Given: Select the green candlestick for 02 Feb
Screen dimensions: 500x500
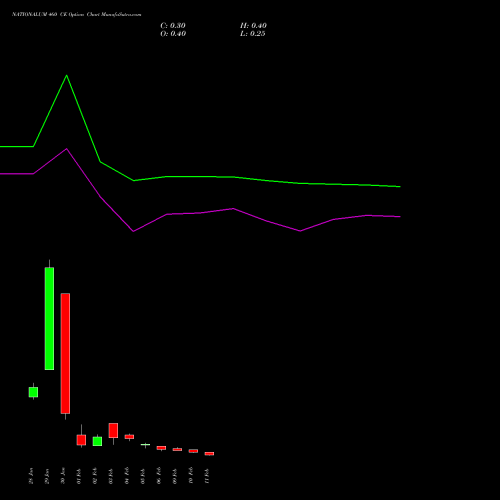Looking at the screenshot, I should (x=97, y=441).
